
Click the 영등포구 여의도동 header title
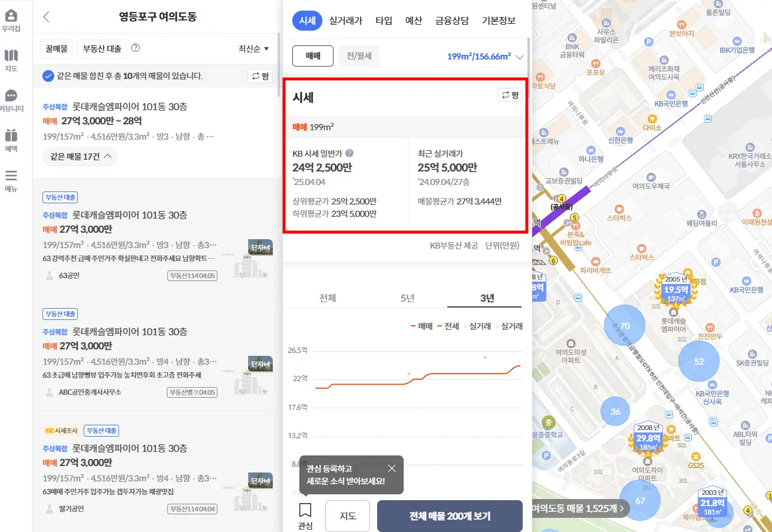[157, 16]
